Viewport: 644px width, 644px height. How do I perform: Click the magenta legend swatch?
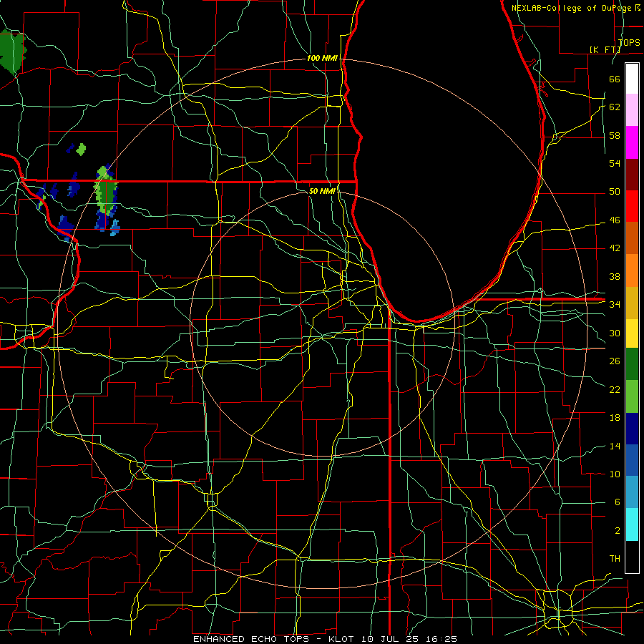(x=632, y=142)
